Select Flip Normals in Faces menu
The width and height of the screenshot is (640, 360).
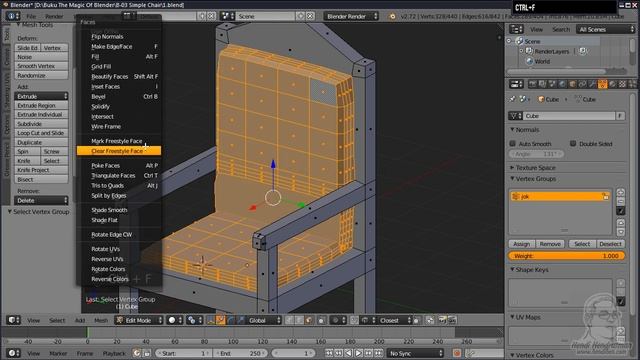[x=119, y=36]
